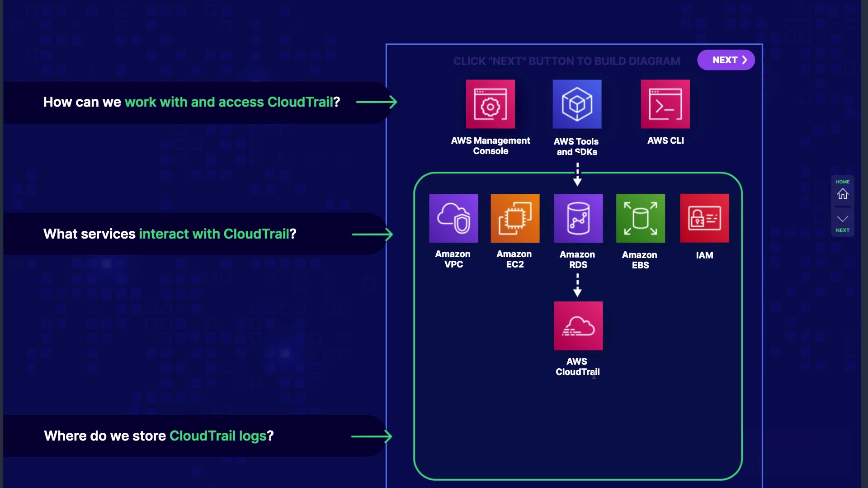Screen dimensions: 868x488
Task: Select the IAM identity icon
Action: (x=704, y=218)
